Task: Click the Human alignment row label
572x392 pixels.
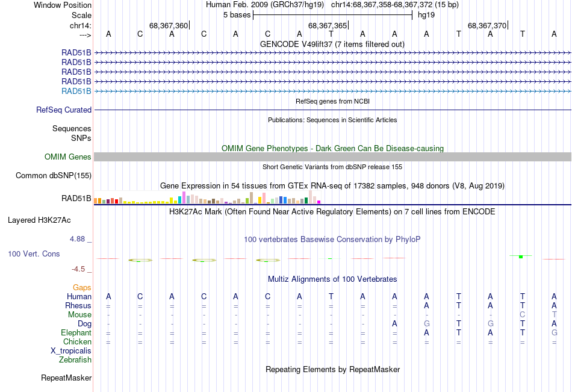Action: [x=79, y=296]
